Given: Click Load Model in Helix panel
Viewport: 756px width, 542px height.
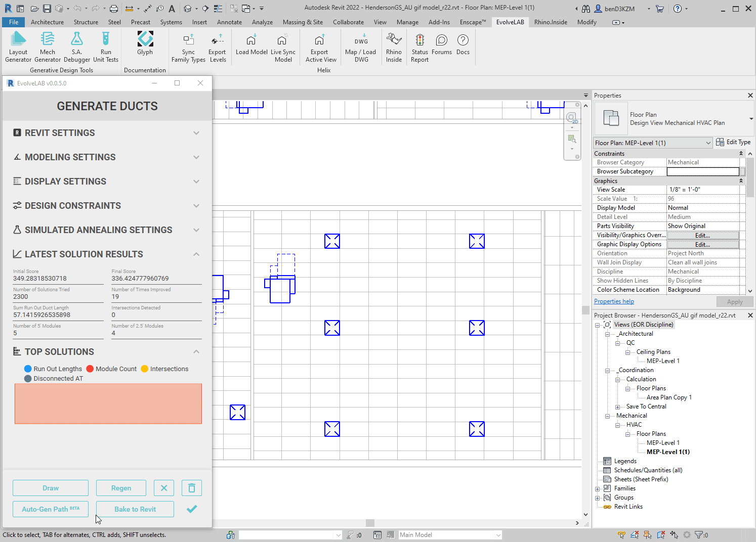Looking at the screenshot, I should click(x=251, y=43).
